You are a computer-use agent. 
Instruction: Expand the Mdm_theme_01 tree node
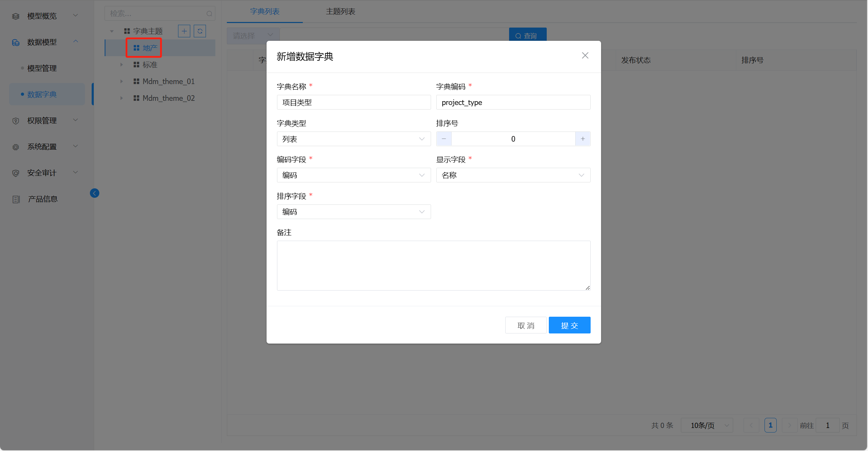tap(121, 81)
